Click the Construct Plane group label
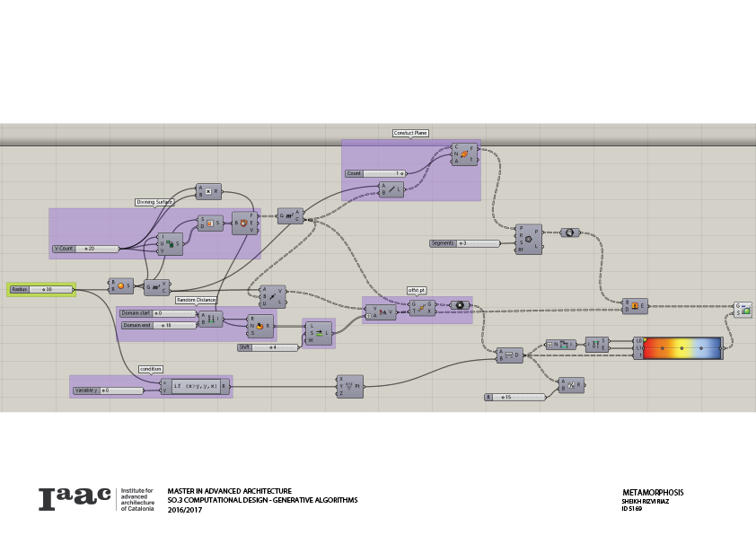This screenshot has height=535, width=756. tap(410, 133)
